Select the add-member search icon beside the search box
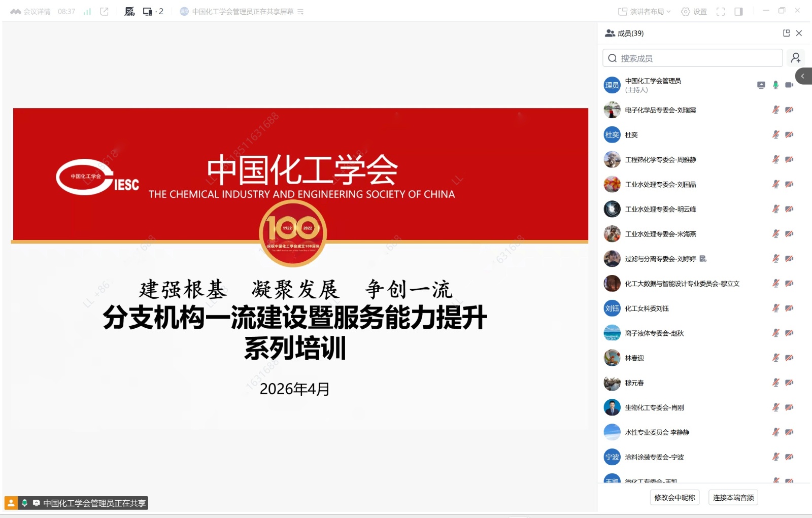The image size is (812, 518). point(796,57)
